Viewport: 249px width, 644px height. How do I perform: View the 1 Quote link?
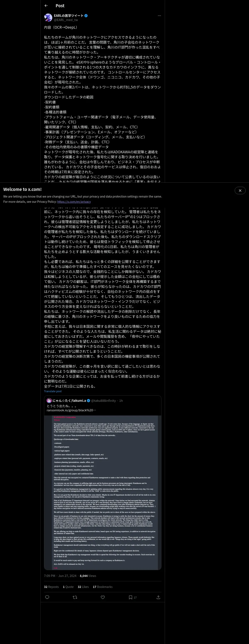click(x=68, y=587)
